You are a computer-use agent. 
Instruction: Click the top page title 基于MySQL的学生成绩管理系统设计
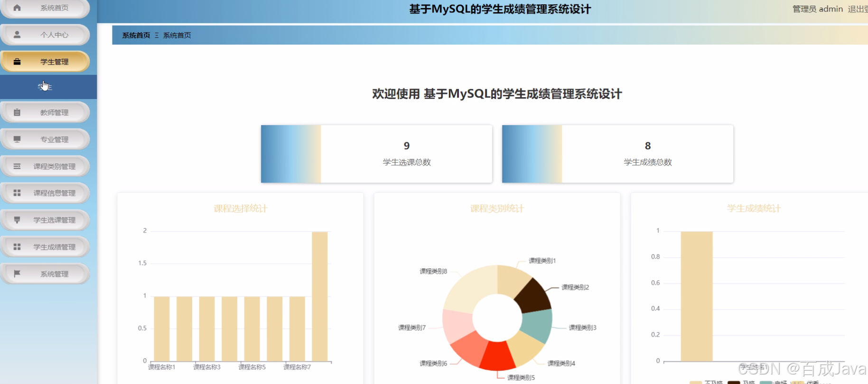tap(500, 9)
